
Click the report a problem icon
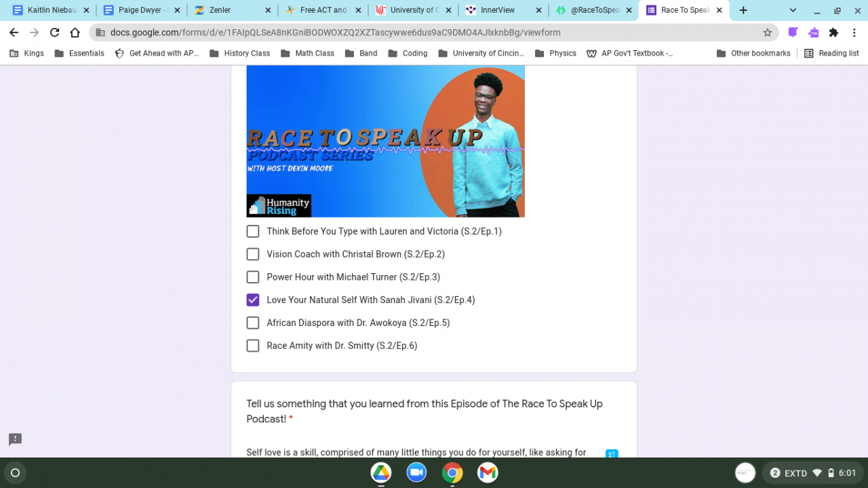tap(15, 439)
